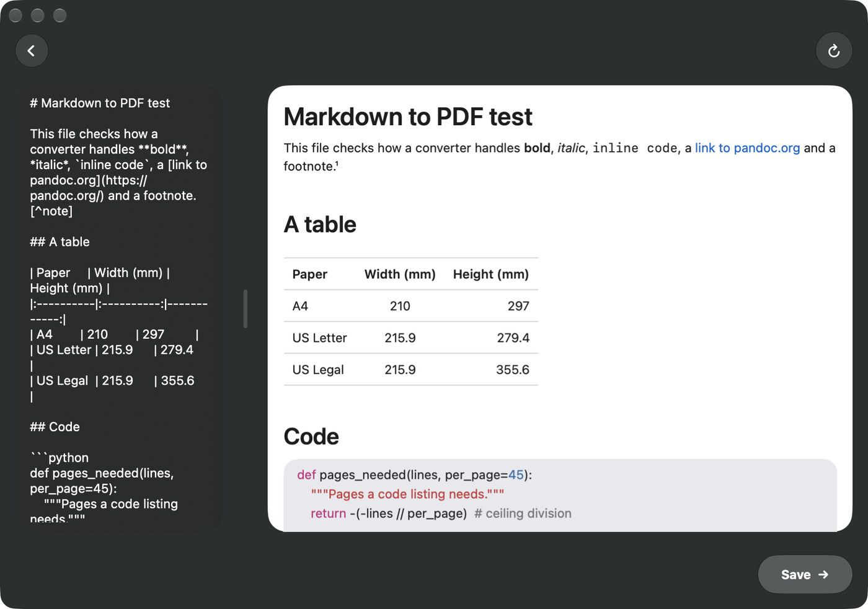Go back using the chevron button
Viewport: 868px width, 609px height.
coord(32,51)
